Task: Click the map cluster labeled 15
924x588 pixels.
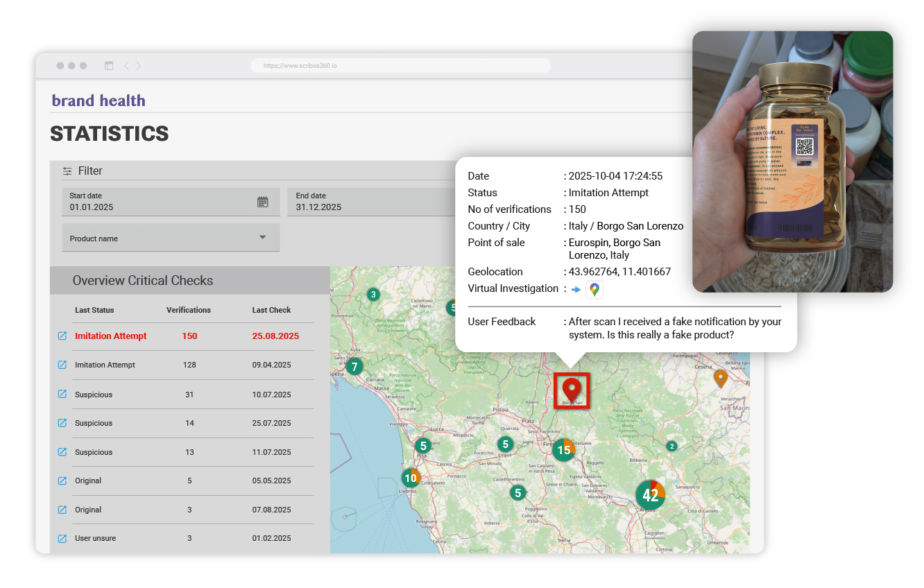Action: pos(564,450)
